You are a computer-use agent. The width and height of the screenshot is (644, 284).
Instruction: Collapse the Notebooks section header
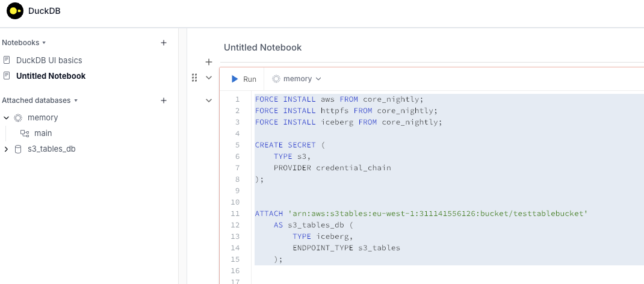click(x=24, y=43)
